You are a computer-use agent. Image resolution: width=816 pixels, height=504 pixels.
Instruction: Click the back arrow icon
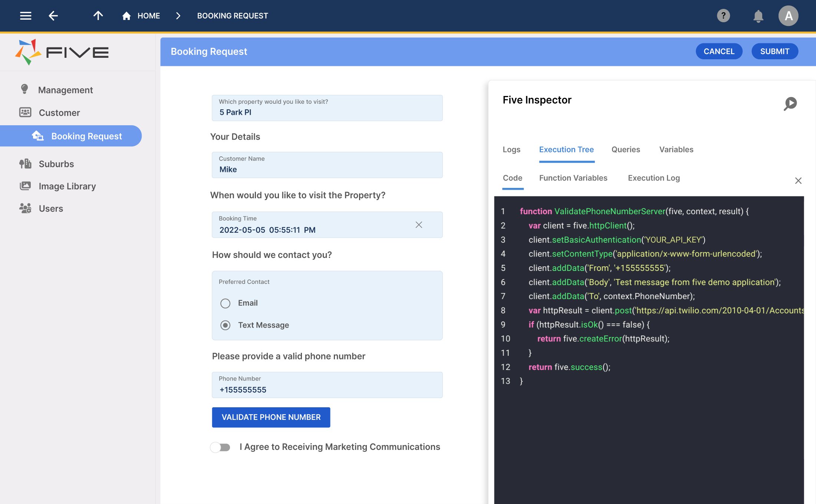point(53,16)
